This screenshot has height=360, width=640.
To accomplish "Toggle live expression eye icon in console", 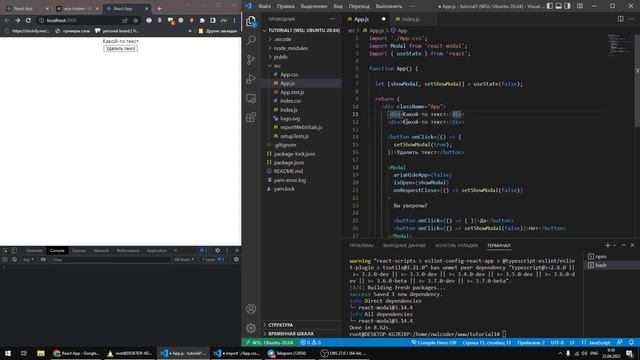I will pyautogui.click(x=43, y=259).
